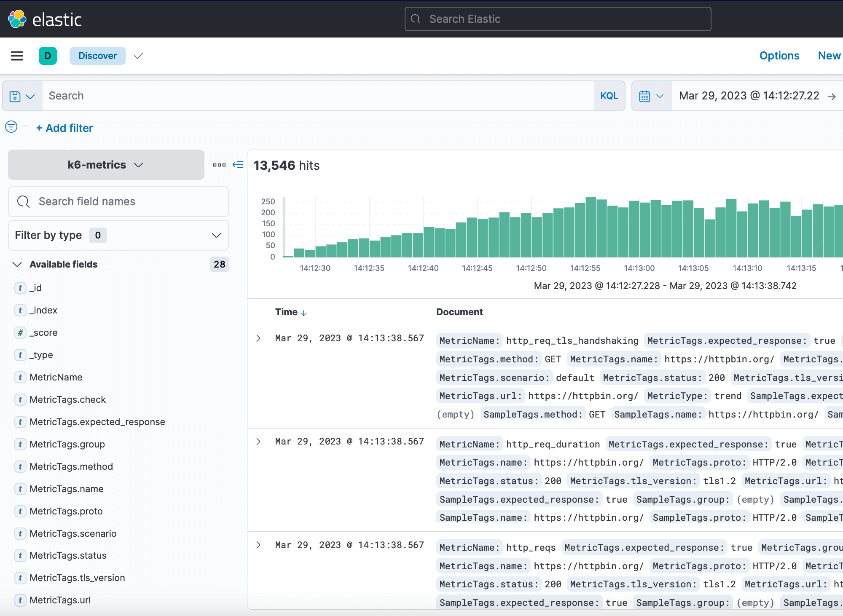Switch query language using the KQL toggle
843x616 pixels.
click(x=609, y=96)
